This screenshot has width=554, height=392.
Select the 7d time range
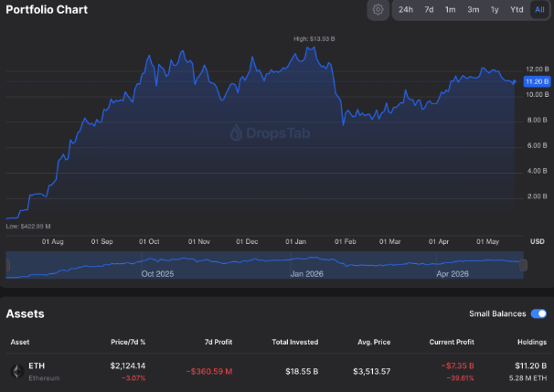pos(429,9)
